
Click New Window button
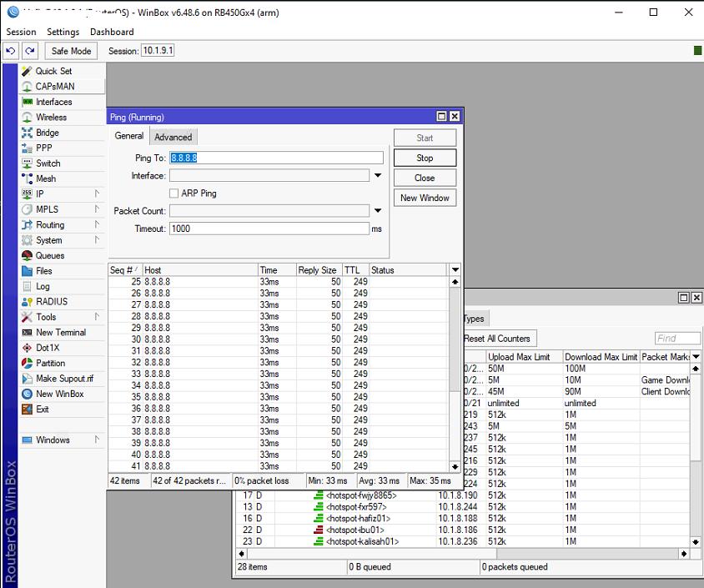(425, 198)
